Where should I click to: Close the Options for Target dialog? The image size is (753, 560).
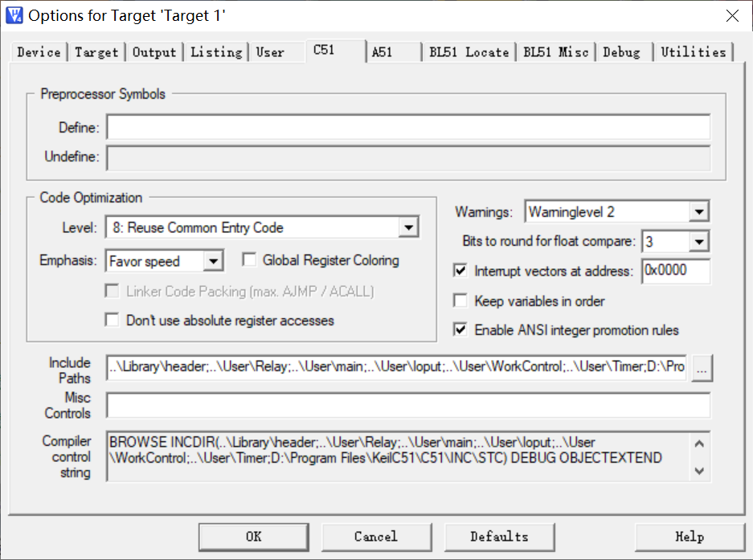tap(732, 16)
